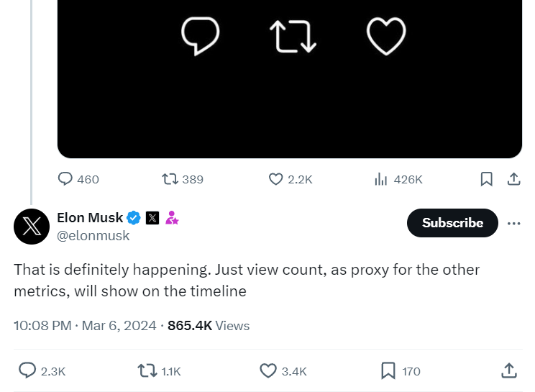View analytics showing 426K views
Viewport: 535px width, 392px height.
tap(380, 179)
